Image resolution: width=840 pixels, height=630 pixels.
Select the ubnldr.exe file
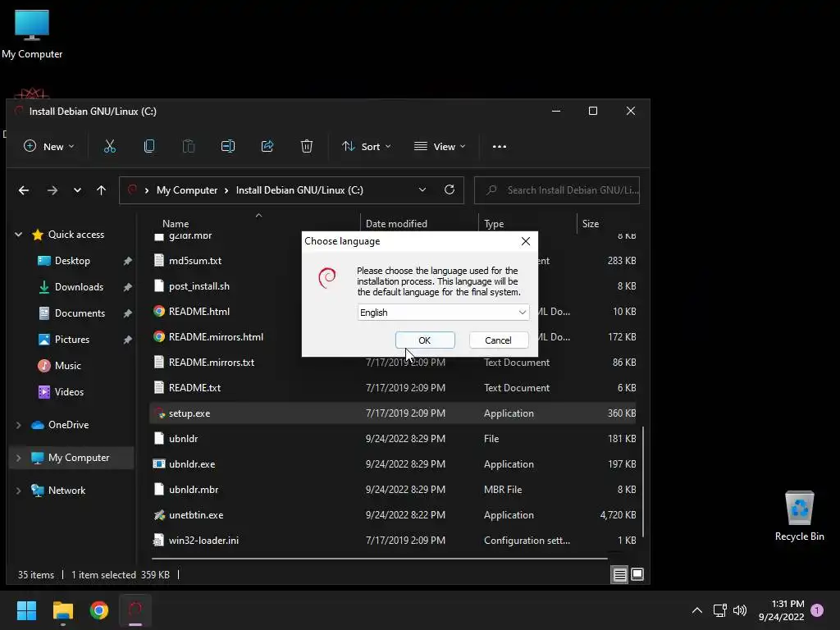192,464
